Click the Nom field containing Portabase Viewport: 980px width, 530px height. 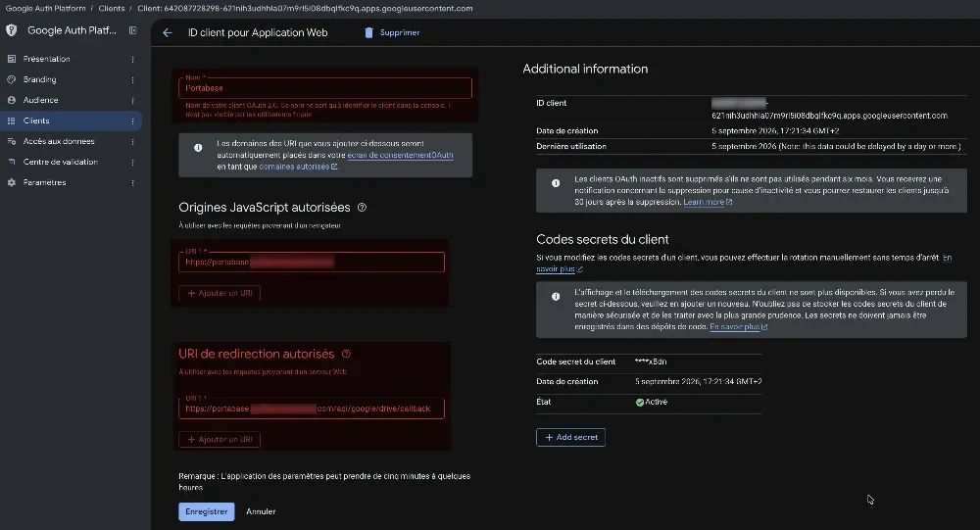click(325, 87)
